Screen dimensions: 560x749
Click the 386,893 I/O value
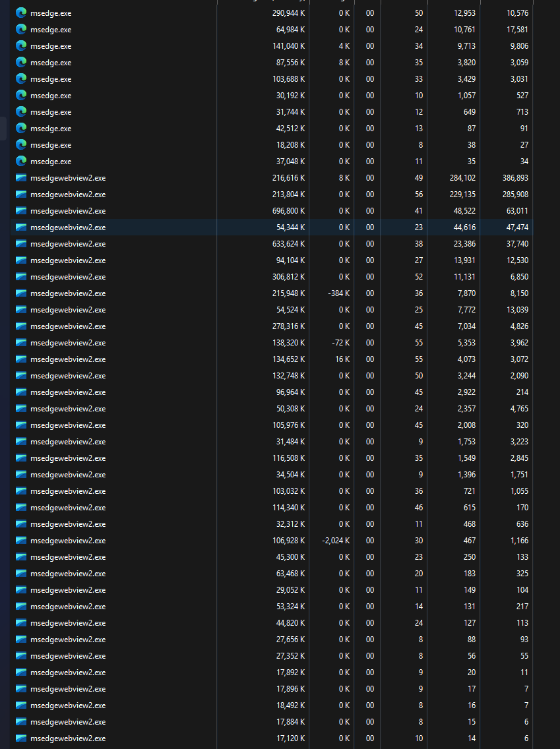(x=516, y=178)
